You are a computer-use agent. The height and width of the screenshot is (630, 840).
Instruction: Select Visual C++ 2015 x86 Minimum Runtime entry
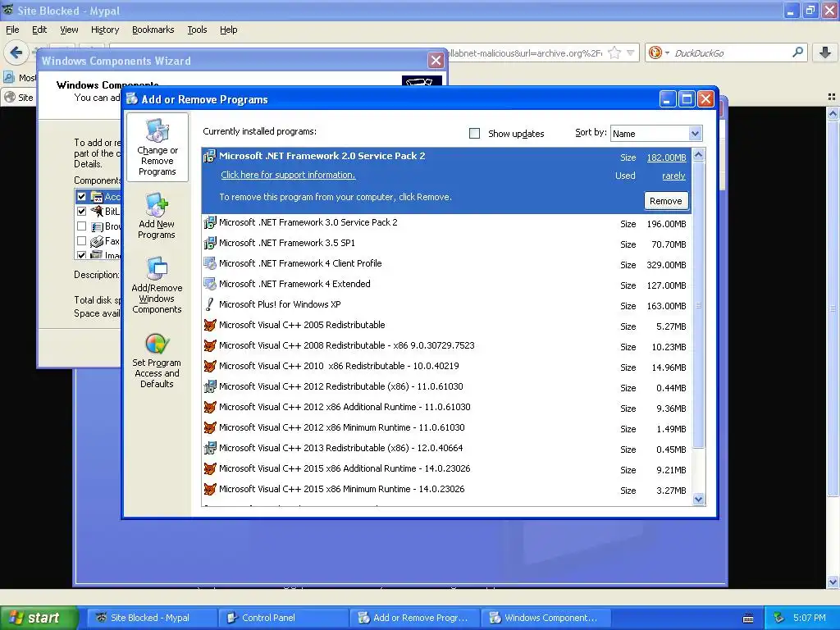point(446,489)
